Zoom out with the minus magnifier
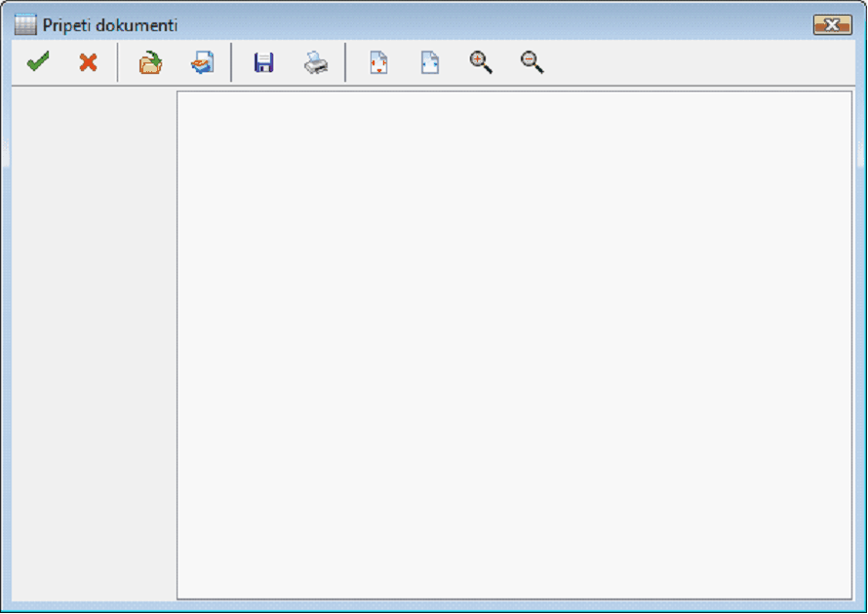This screenshot has width=868, height=614. (532, 62)
